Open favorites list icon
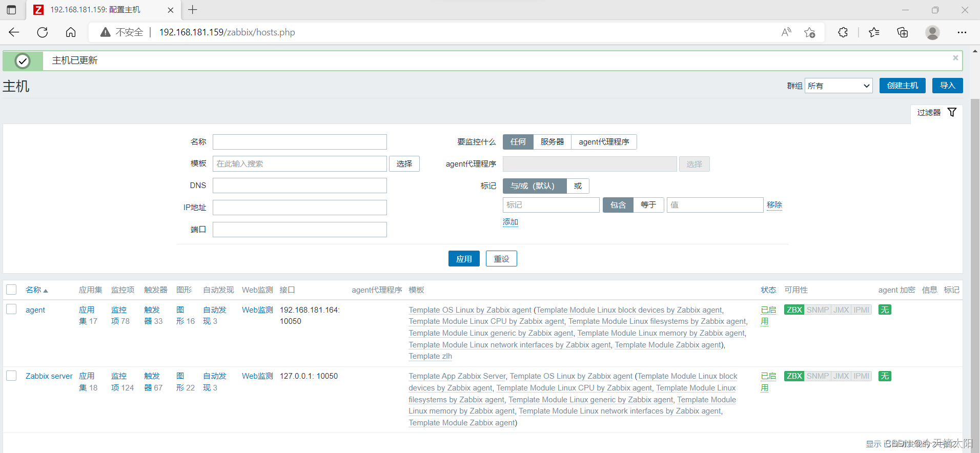 point(874,32)
